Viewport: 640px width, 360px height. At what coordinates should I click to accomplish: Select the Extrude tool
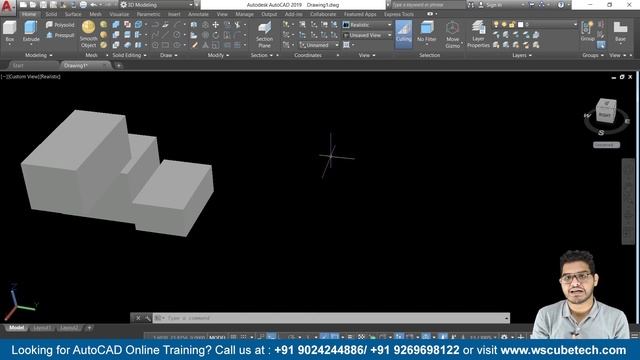(31, 32)
